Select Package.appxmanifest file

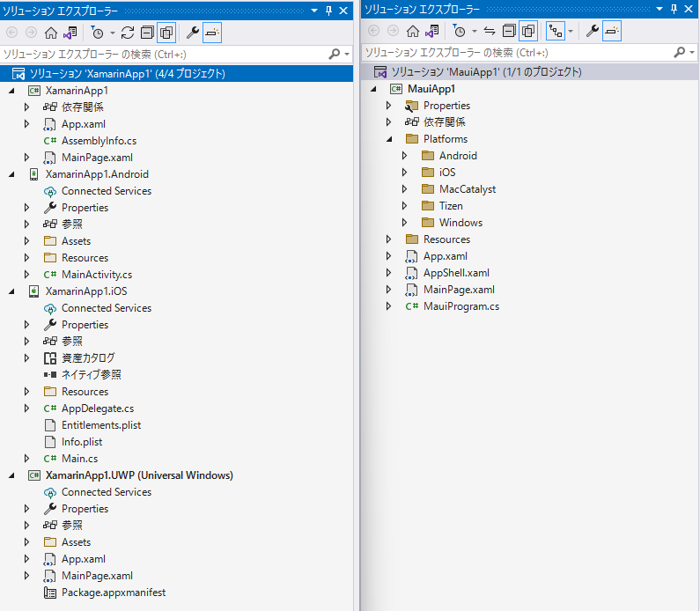(114, 593)
